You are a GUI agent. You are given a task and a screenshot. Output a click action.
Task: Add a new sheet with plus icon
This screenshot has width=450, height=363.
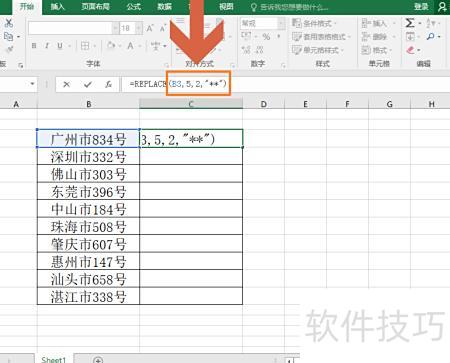[98, 360]
